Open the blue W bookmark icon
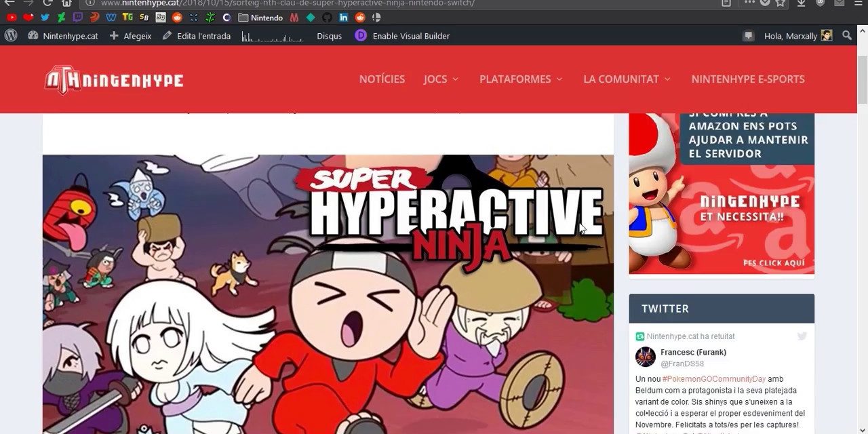Viewport: 868px width, 434px height. 111,18
